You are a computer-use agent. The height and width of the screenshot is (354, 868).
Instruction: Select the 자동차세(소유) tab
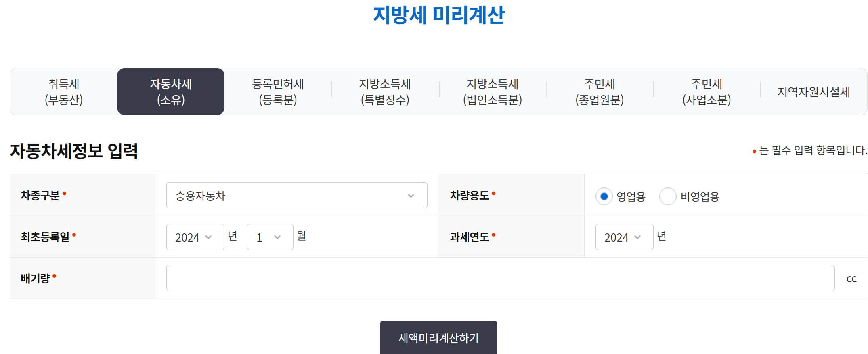point(171,91)
